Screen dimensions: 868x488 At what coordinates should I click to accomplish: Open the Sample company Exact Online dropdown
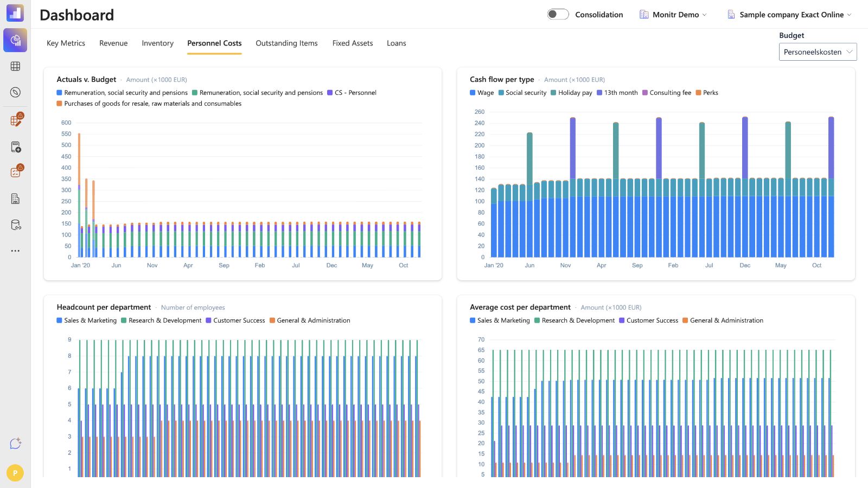789,15
